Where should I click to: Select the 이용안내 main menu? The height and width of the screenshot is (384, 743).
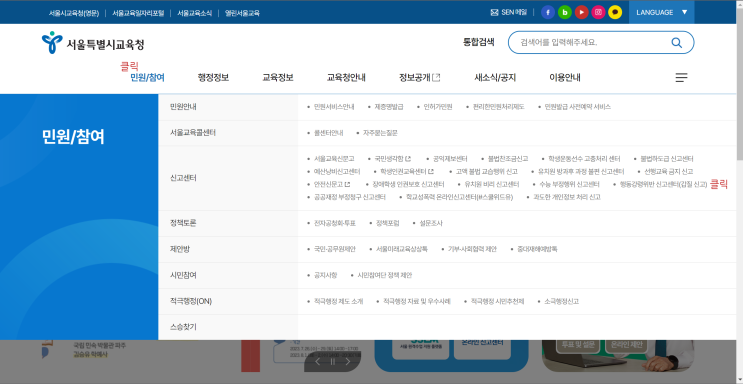[565, 78]
